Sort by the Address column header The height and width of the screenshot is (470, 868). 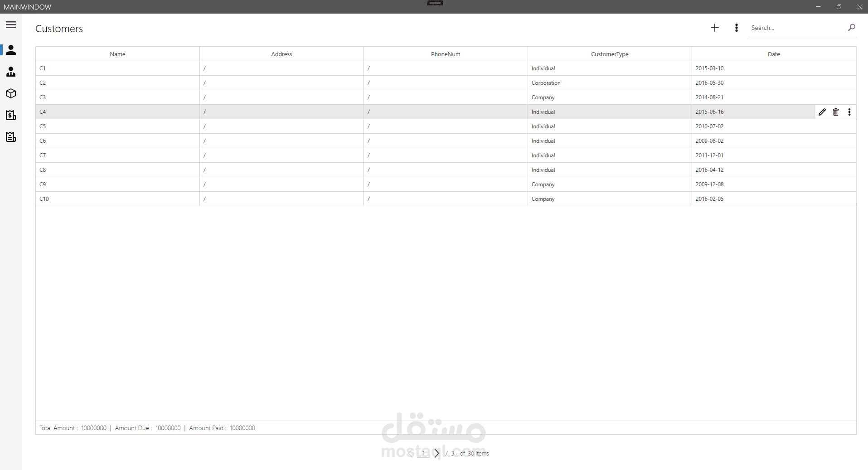(281, 54)
